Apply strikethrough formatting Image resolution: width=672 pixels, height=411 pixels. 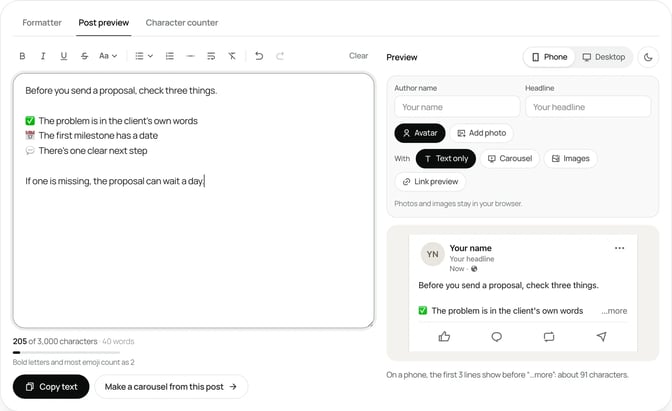[84, 56]
